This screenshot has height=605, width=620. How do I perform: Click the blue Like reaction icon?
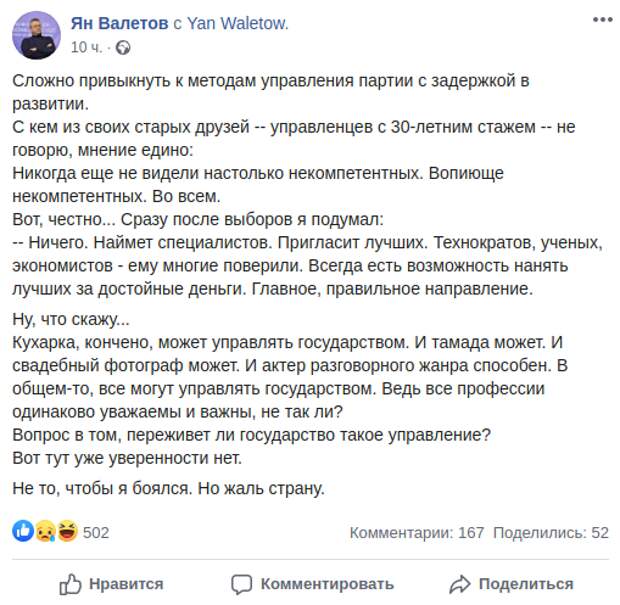pos(23,531)
